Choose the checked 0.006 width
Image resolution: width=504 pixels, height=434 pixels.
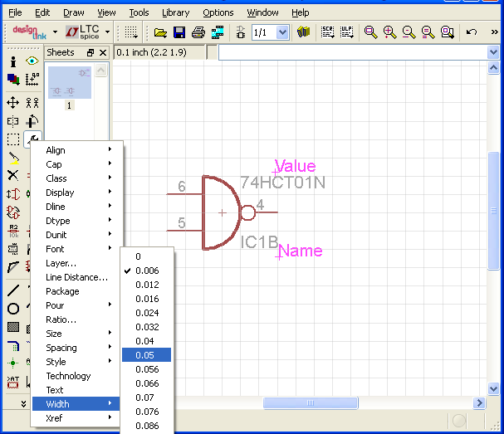pos(147,271)
